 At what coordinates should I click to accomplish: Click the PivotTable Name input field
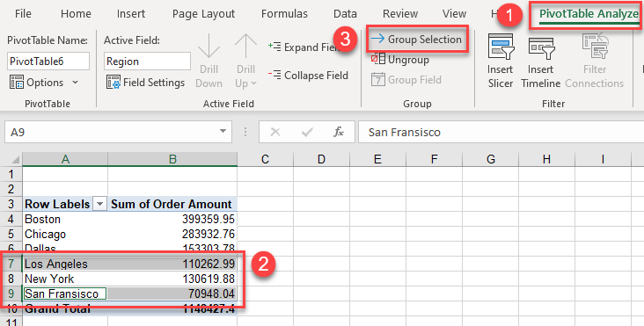[x=48, y=62]
